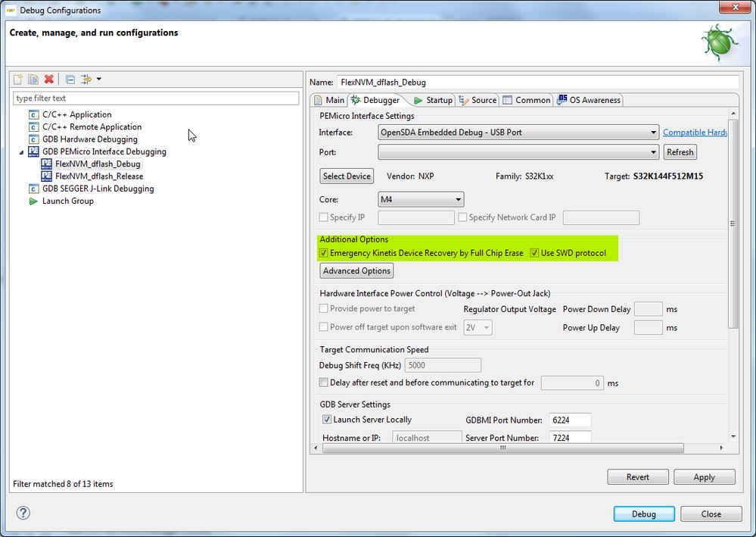Image resolution: width=756 pixels, height=537 pixels.
Task: Click the type filter text field
Action: (x=156, y=98)
